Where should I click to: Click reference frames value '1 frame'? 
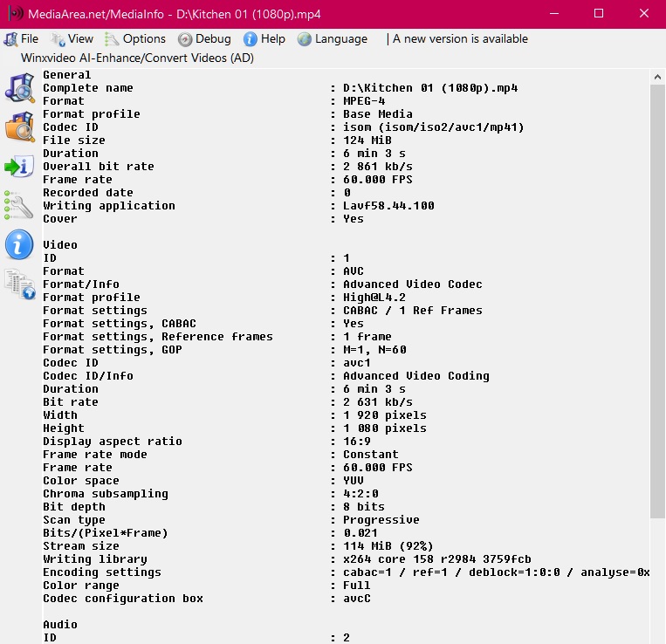[x=367, y=337]
